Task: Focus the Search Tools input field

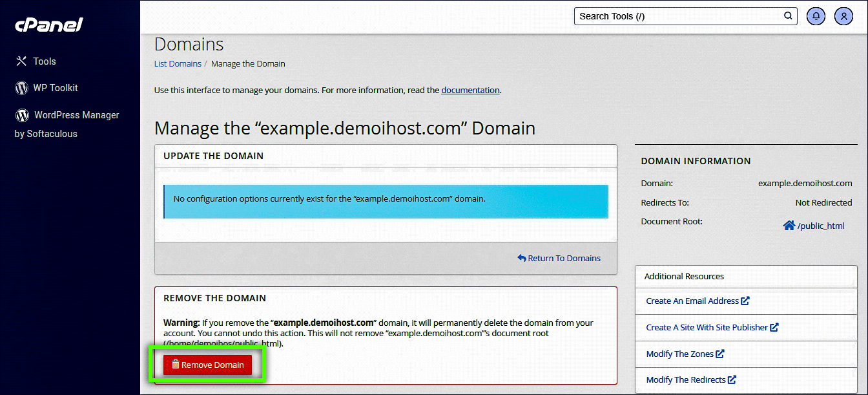Action: pos(678,16)
